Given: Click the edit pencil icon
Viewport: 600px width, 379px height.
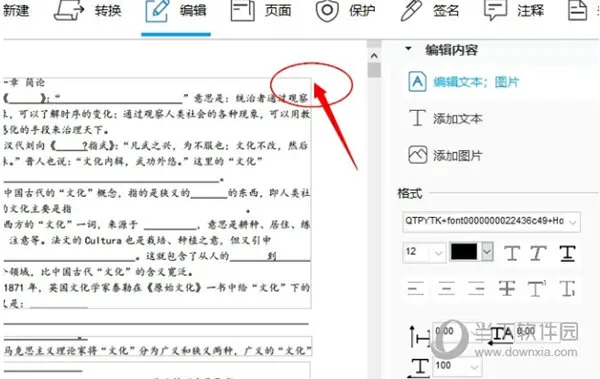Looking at the screenshot, I should (x=157, y=11).
